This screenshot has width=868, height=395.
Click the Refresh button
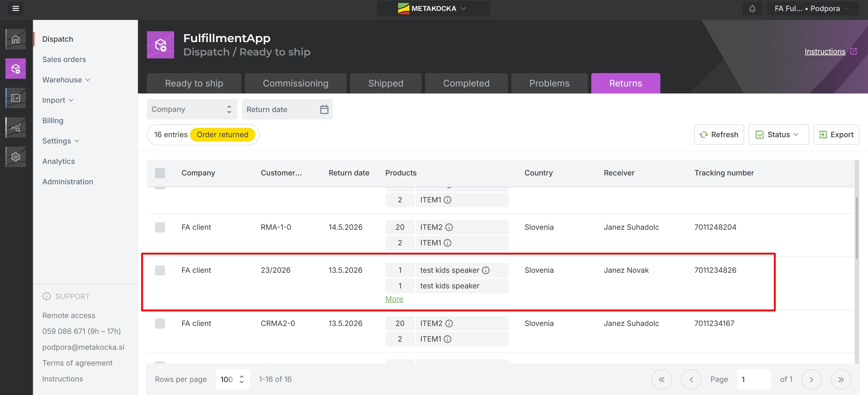pos(719,135)
